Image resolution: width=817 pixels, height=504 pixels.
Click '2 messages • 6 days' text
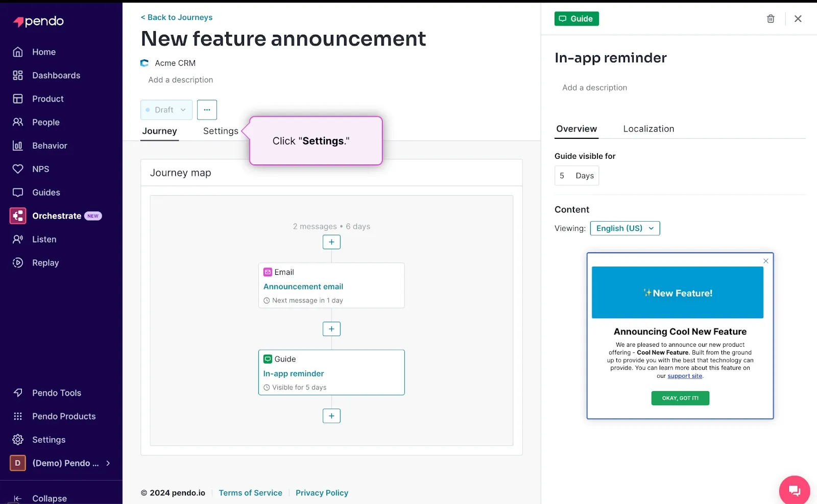[x=331, y=227]
